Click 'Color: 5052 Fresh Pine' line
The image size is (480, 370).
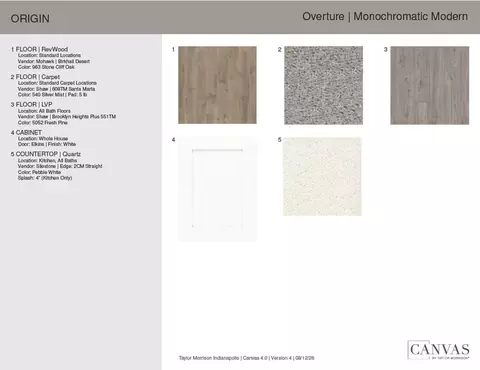tap(43, 123)
